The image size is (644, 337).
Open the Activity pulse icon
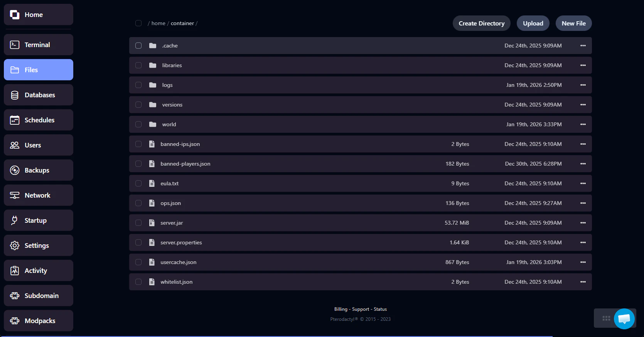[x=15, y=271]
